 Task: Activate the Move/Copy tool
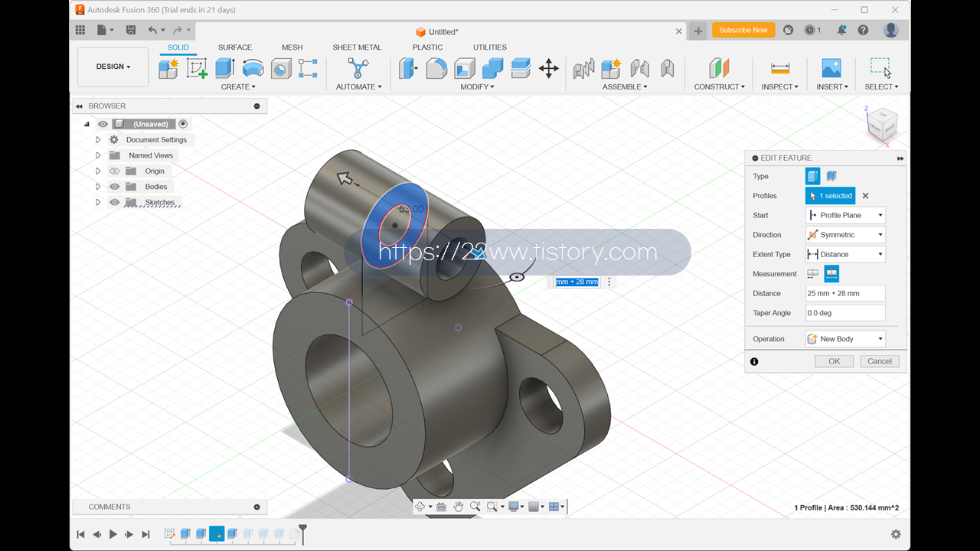pos(548,68)
